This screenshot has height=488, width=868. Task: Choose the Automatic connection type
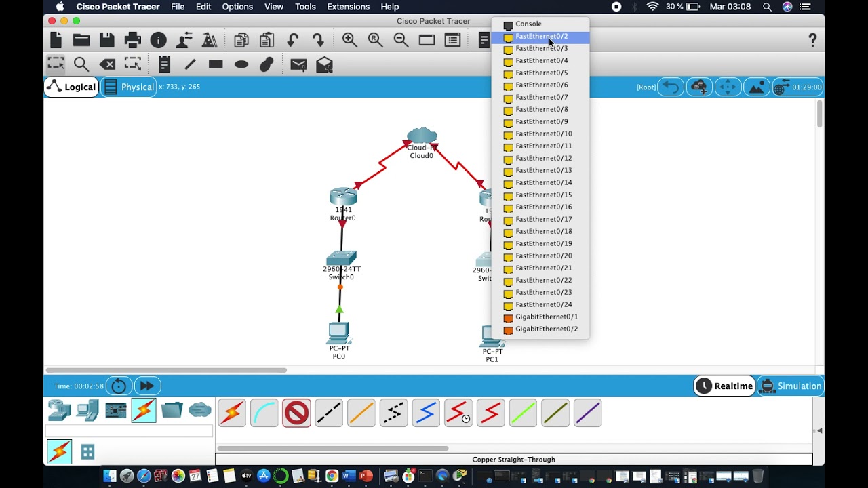tap(231, 412)
